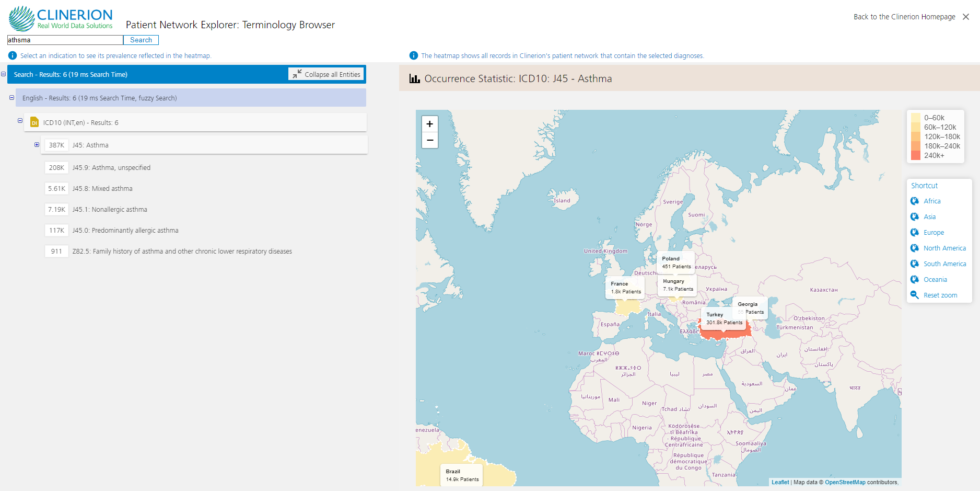This screenshot has width=980, height=491.
Task: Jump the map to Oceania
Action: [x=935, y=279]
